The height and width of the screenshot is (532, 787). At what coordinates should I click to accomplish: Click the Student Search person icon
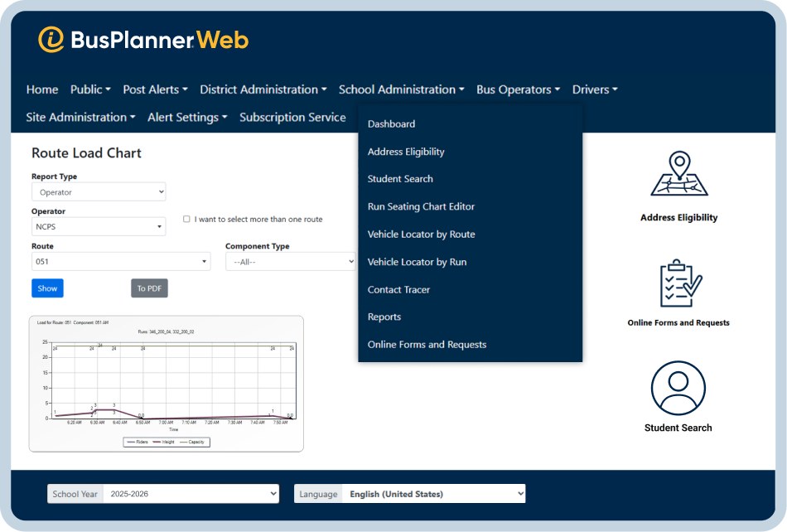click(x=678, y=387)
